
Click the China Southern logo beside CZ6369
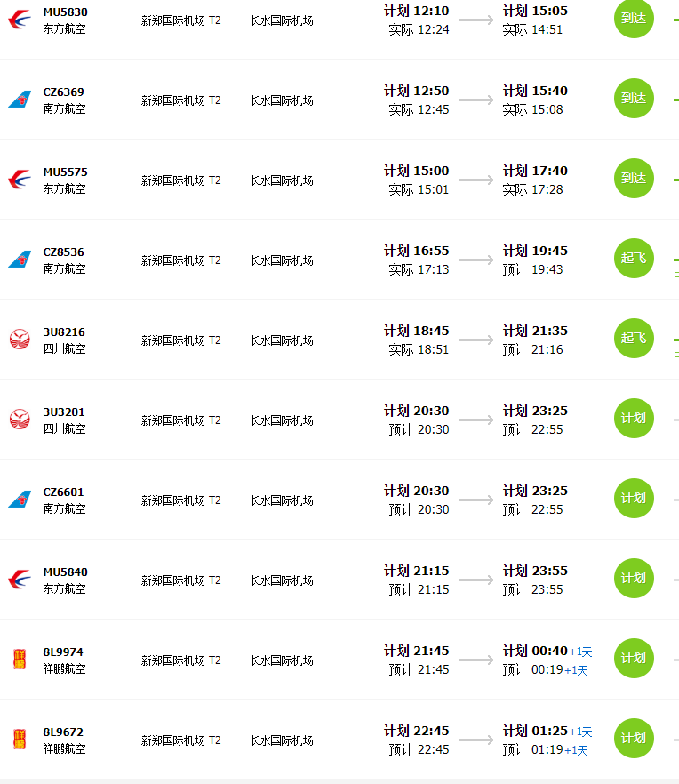tap(20, 99)
